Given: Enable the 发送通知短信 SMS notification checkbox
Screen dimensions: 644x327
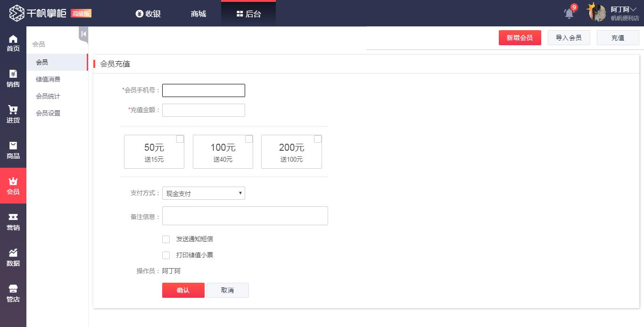Looking at the screenshot, I should pos(166,239).
